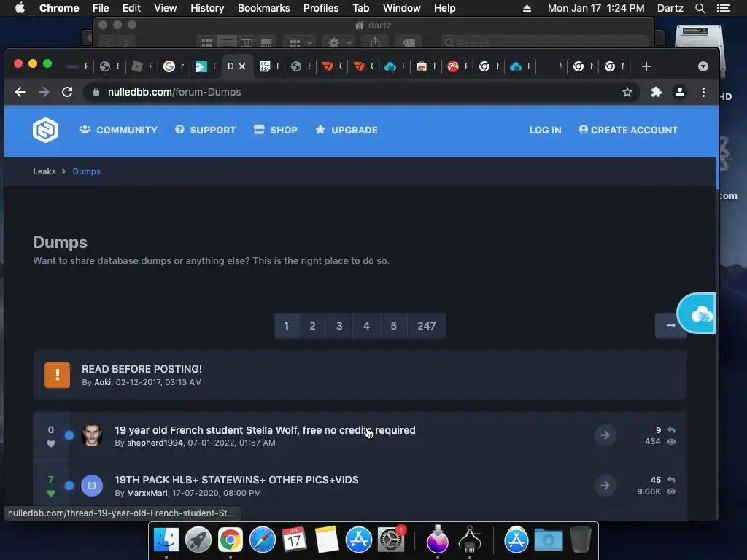Click the NulledBB site logo

click(x=45, y=130)
